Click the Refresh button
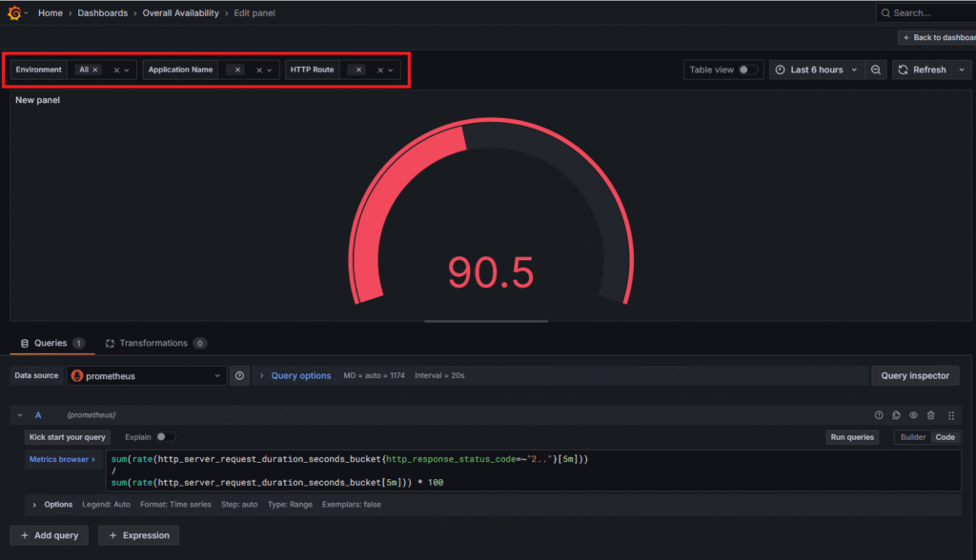The width and height of the screenshot is (976, 560). point(923,70)
